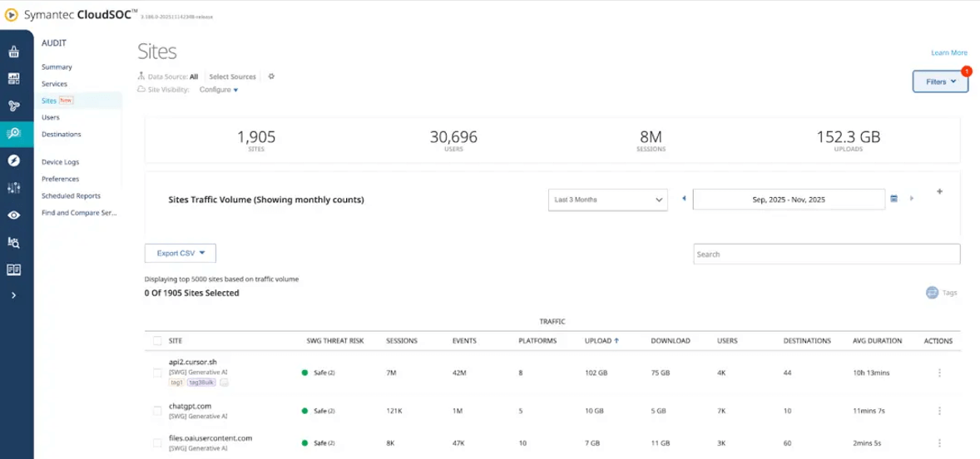Image resolution: width=980 pixels, height=459 pixels.
Task: Select Sites in the Audit menu
Action: pos(49,101)
